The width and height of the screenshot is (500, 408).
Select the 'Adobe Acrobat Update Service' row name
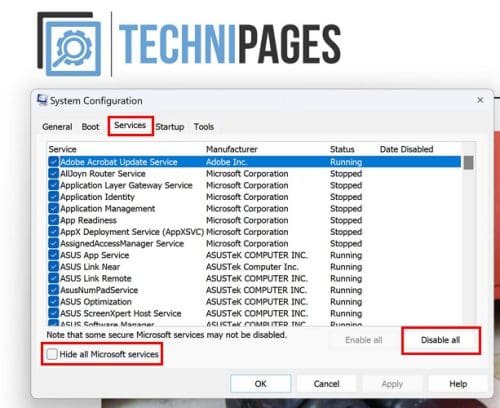[119, 162]
